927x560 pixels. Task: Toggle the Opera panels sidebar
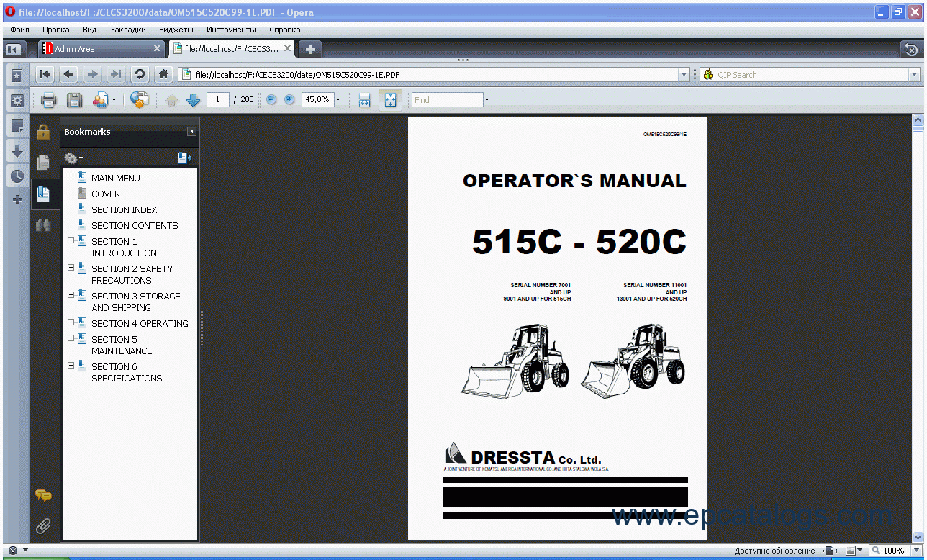coord(13,49)
